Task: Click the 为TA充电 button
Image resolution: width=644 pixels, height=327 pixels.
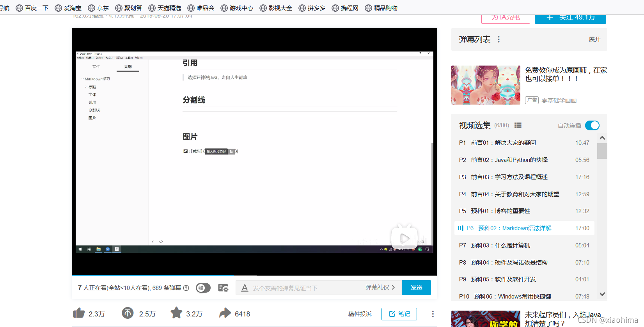Action: (x=506, y=18)
